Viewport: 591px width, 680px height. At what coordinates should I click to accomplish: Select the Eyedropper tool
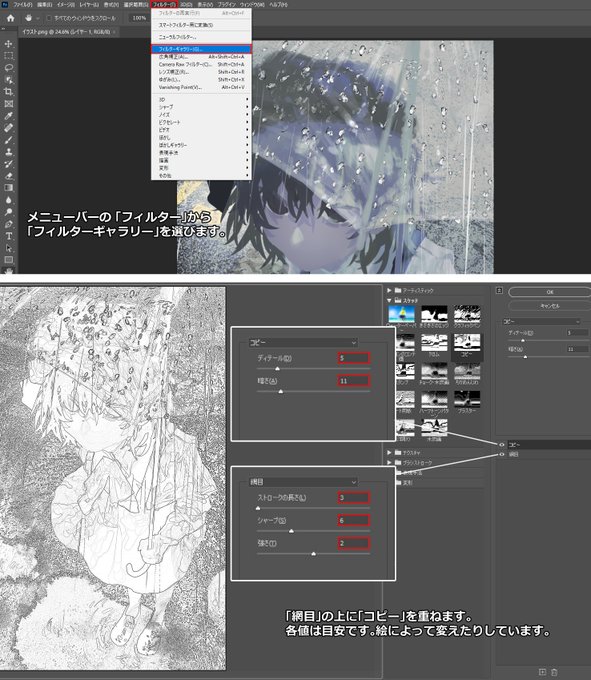point(8,116)
